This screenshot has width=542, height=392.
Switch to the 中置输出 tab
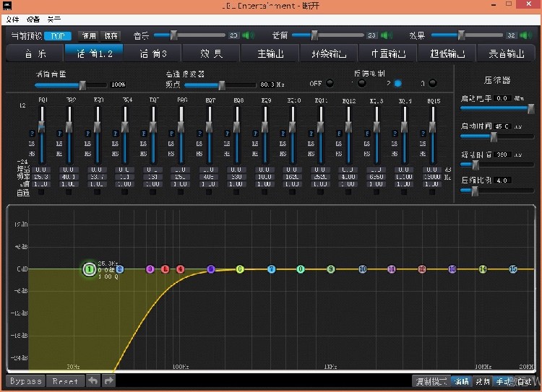pyautogui.click(x=388, y=53)
